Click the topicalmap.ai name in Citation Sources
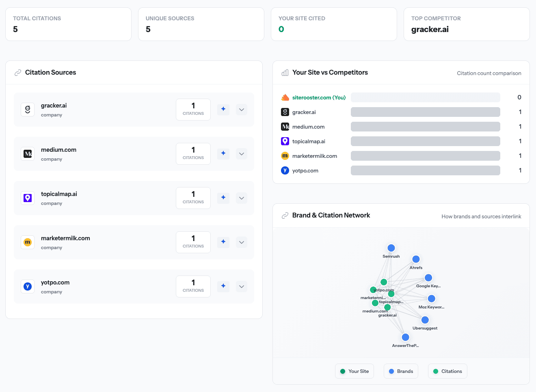Viewport: 536px width, 392px height. (x=59, y=194)
